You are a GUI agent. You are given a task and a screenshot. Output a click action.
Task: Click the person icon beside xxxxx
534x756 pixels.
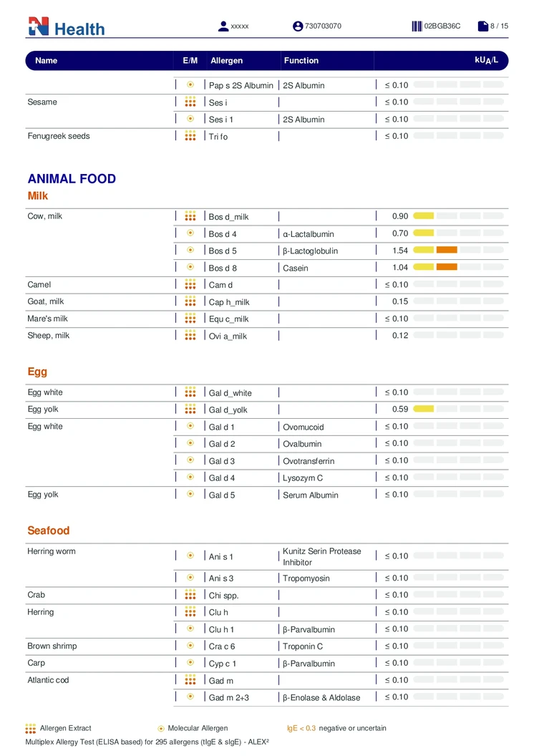coord(223,26)
